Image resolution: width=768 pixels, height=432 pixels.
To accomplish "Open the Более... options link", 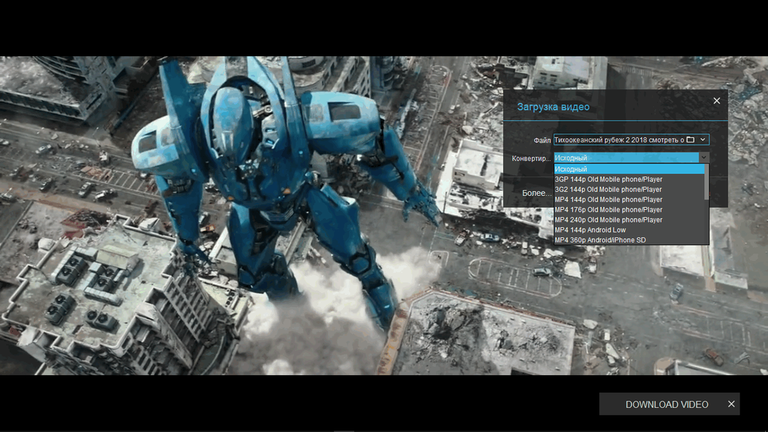I will [536, 193].
